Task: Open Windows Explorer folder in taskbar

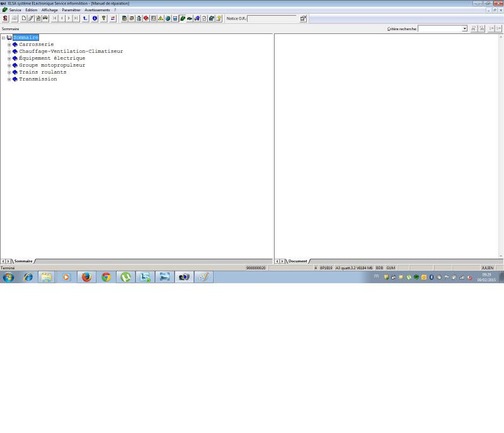Action: [x=47, y=277]
